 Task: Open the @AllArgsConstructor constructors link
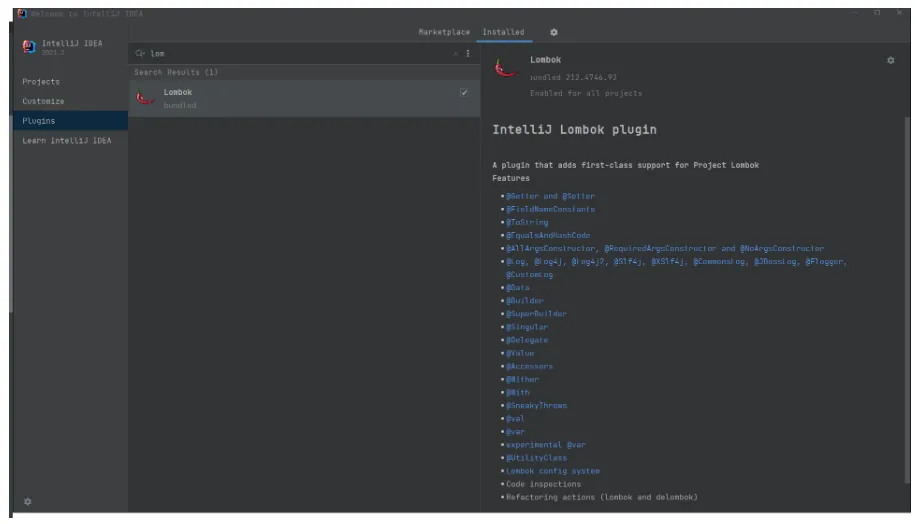[665, 249]
